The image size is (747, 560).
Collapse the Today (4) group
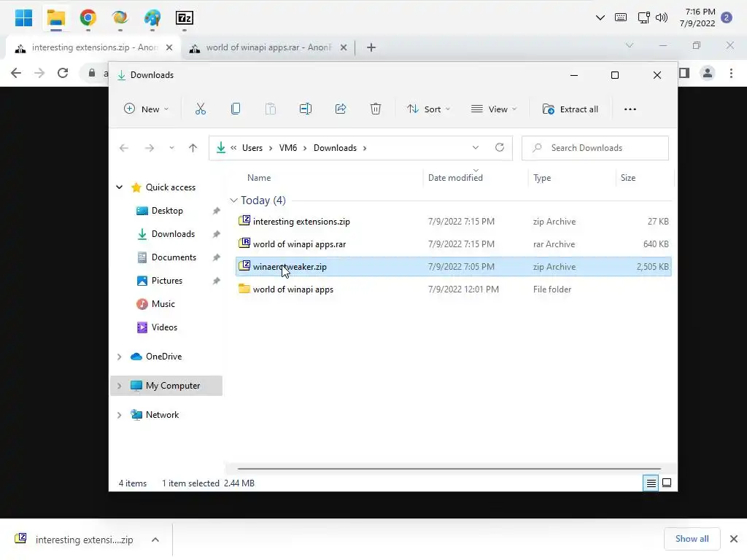233,201
